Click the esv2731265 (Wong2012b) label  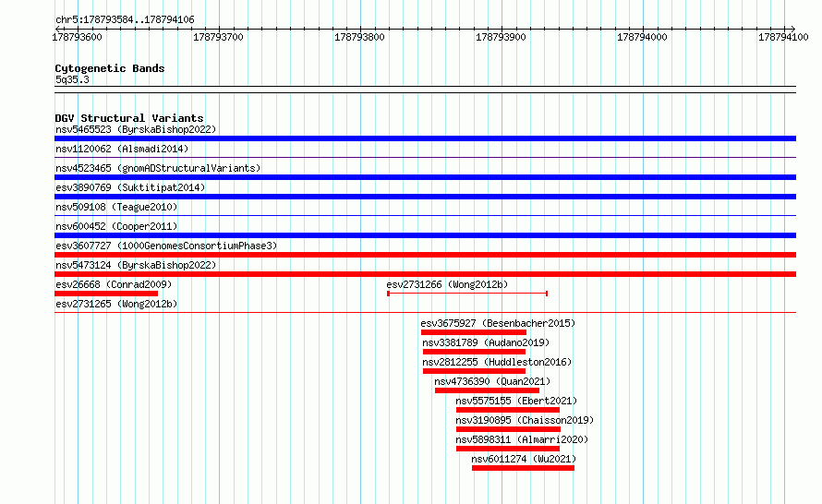tap(116, 304)
